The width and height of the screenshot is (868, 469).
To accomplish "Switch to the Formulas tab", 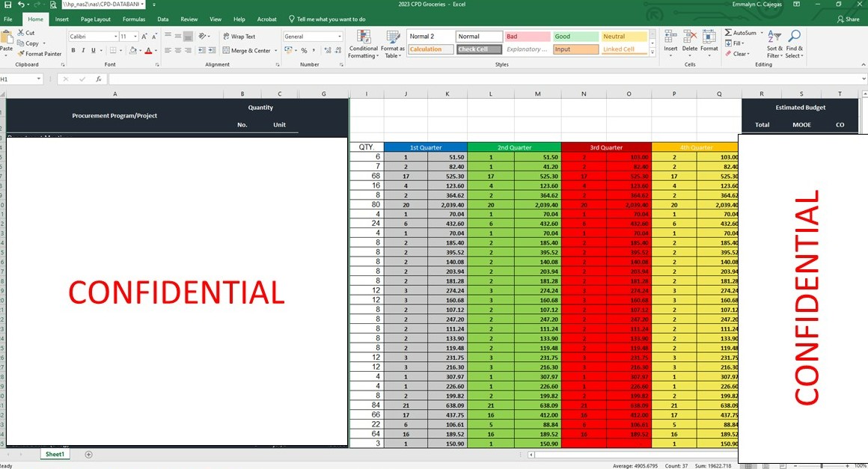I will click(134, 19).
